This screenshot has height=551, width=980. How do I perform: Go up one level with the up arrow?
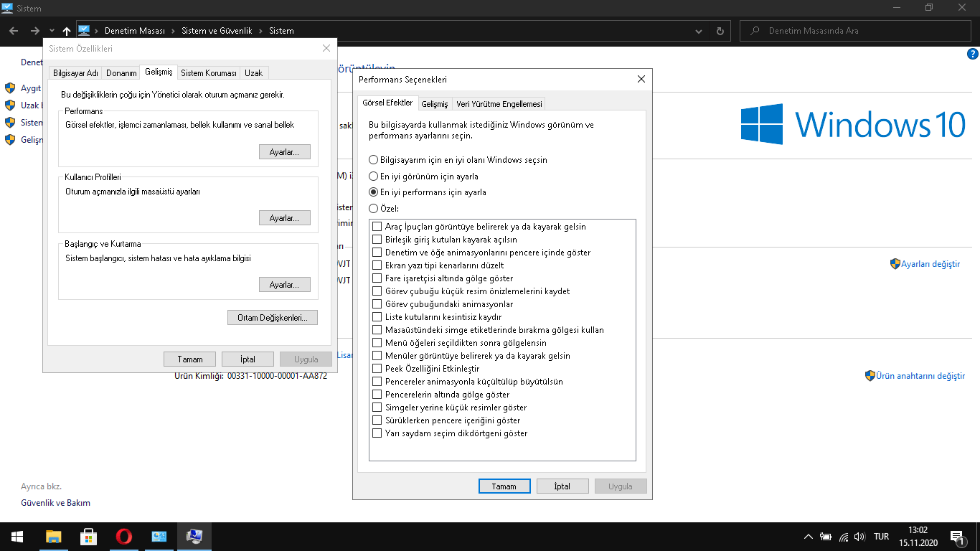tap(67, 31)
